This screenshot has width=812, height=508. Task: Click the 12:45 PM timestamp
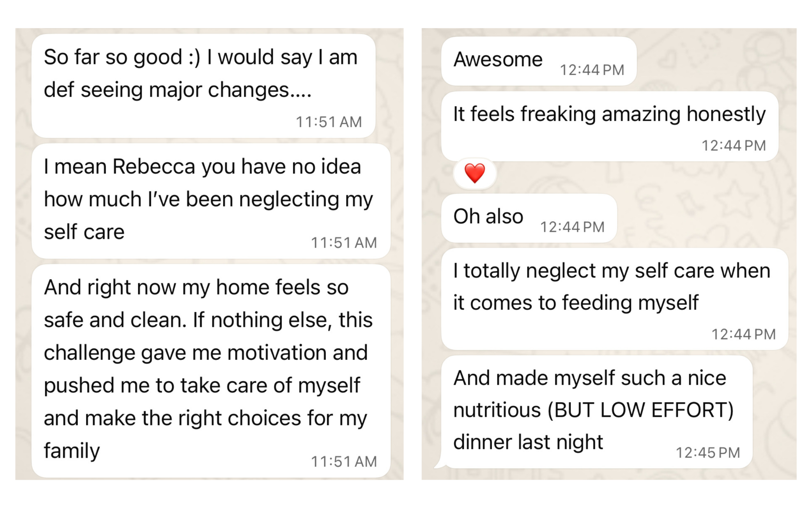click(x=708, y=453)
